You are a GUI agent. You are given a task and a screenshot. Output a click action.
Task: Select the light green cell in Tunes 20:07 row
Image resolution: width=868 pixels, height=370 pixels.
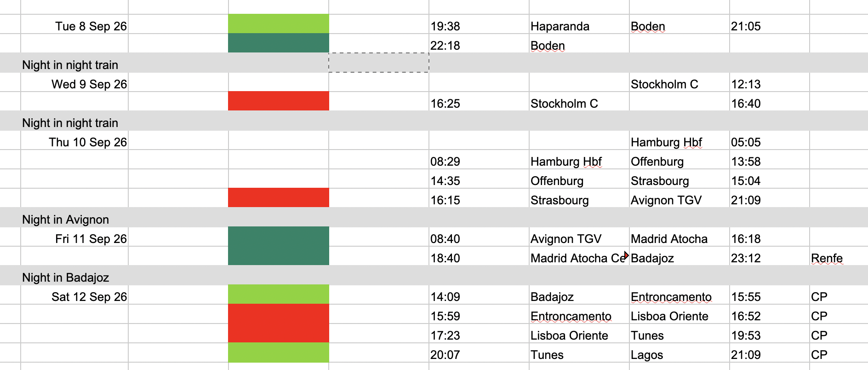(279, 353)
